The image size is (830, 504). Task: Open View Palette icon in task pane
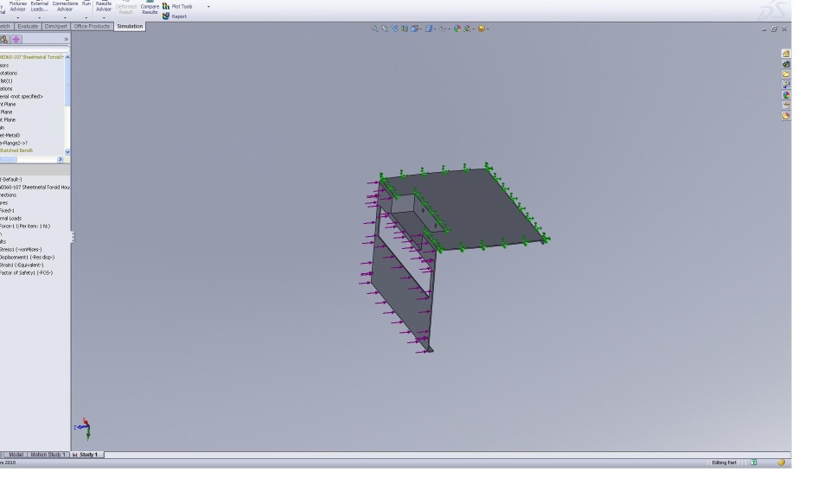click(786, 85)
